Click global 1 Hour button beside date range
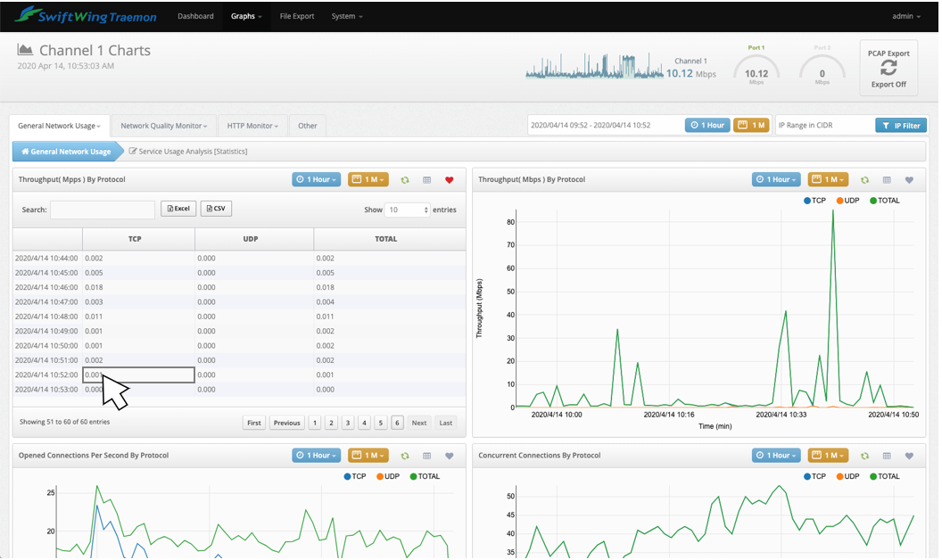 (707, 126)
